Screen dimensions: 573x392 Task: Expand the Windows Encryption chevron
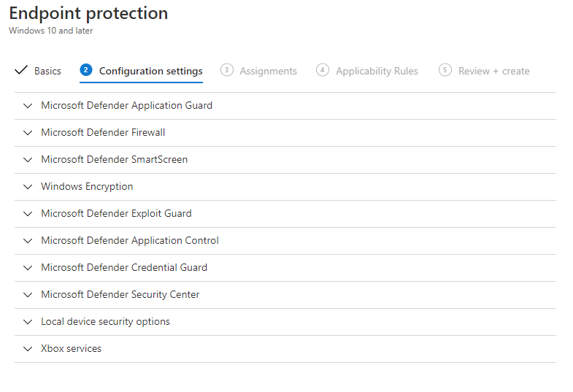click(28, 186)
